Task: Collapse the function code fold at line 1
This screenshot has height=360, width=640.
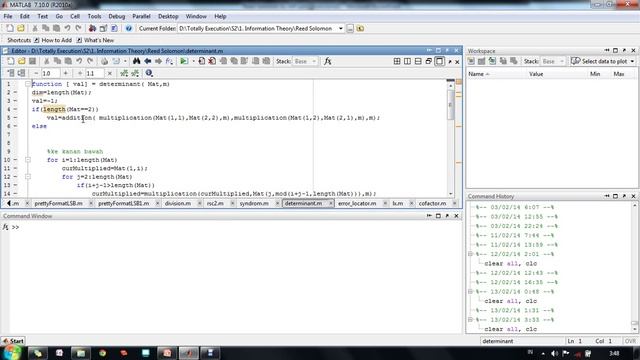Action: (x=28, y=84)
